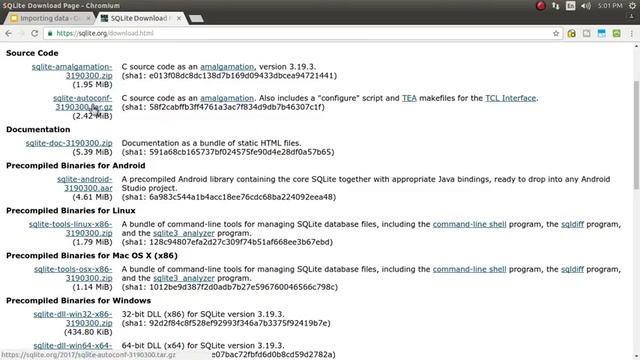Click the (1.14 MiB) size text
Screen dimensions: 640x360
(x=92, y=287)
